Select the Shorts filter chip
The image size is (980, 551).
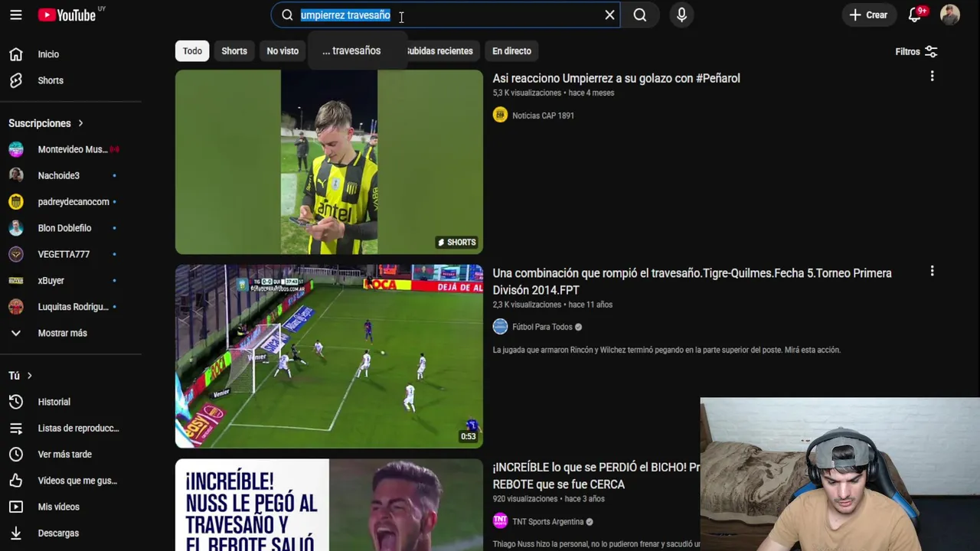[234, 51]
